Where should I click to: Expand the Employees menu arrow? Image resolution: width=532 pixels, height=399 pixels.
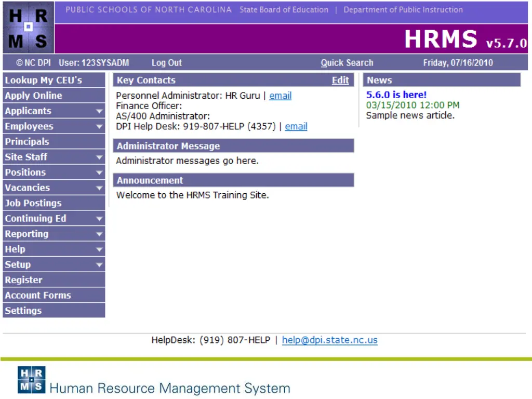pos(99,127)
